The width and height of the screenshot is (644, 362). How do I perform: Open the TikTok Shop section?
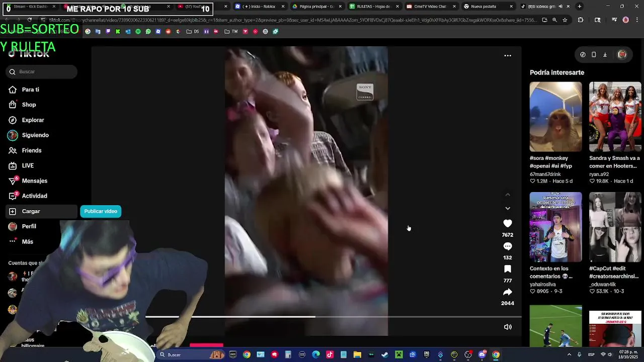point(29,105)
